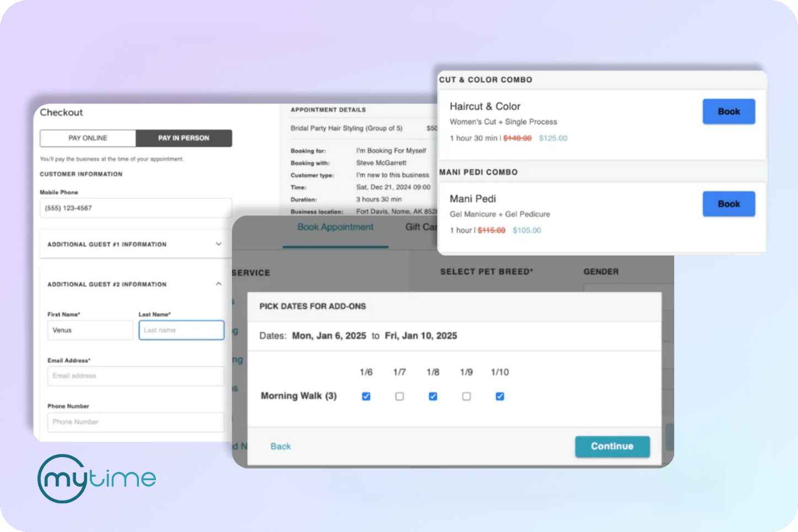Book the Haircut & Color combo
The image size is (798, 532).
point(729,111)
